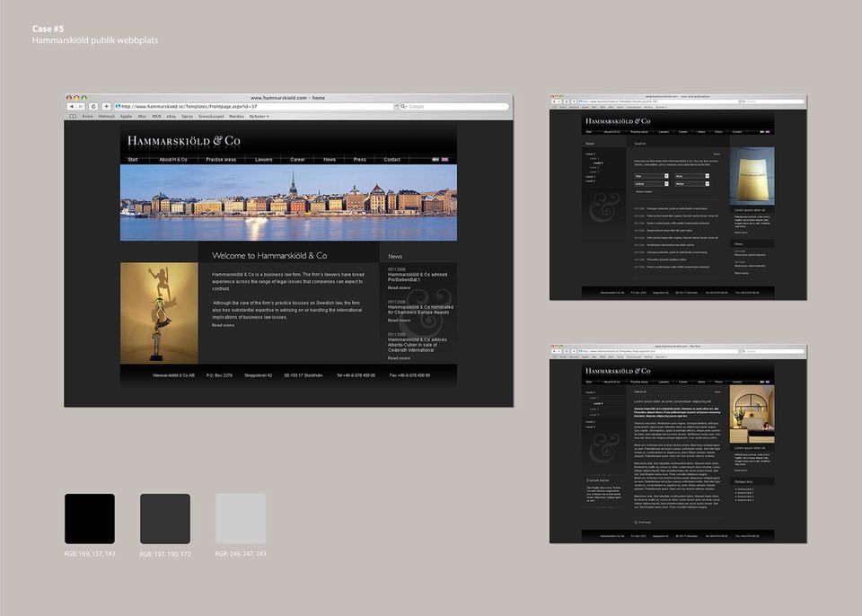Select Start in the home window site menu
The width and height of the screenshot is (862, 616).
133,160
